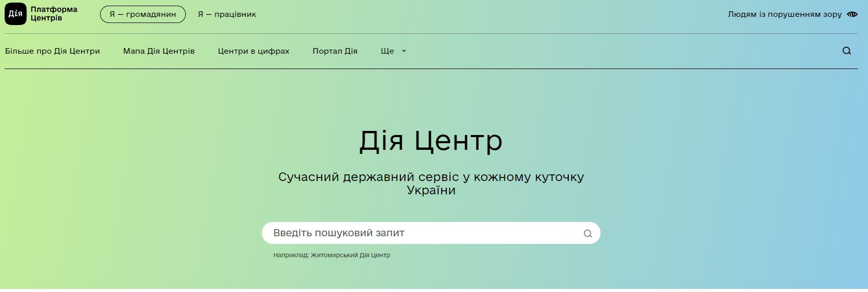The image size is (868, 292).
Task: Click 'Людям із порушенням зору' link
Action: (785, 14)
